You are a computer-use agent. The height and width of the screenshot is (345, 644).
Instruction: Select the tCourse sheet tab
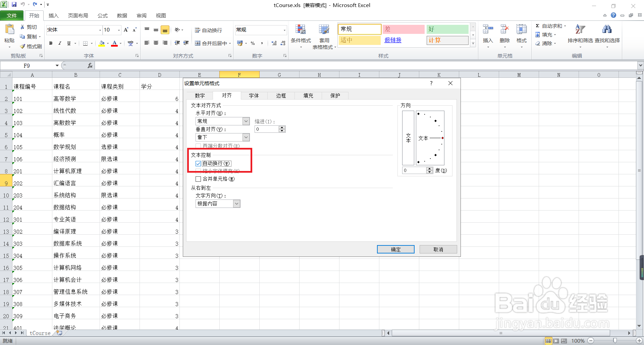coord(40,333)
